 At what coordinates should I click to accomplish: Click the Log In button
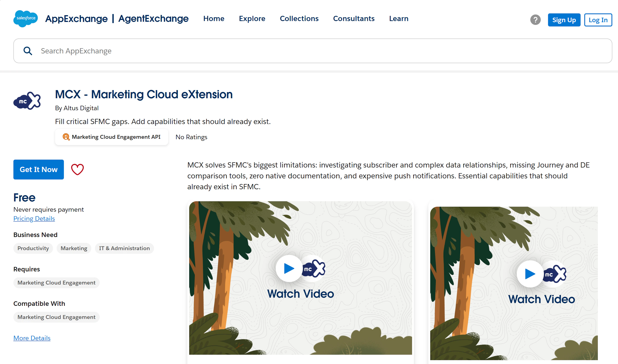pyautogui.click(x=598, y=20)
